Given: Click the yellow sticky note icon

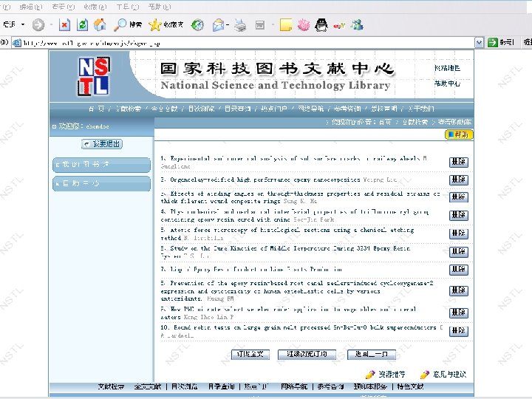Looking at the screenshot, I should point(286,25).
